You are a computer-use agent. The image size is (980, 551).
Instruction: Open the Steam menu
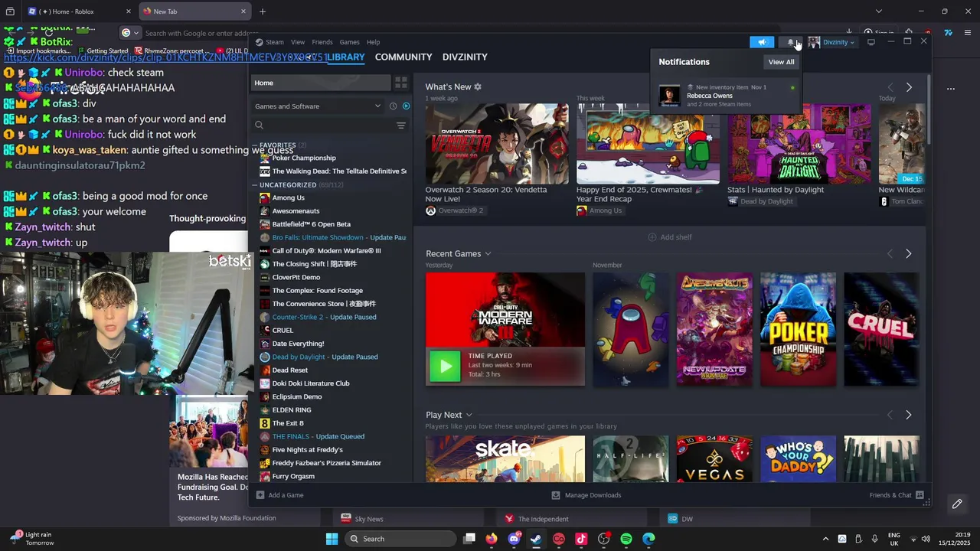[x=274, y=42]
